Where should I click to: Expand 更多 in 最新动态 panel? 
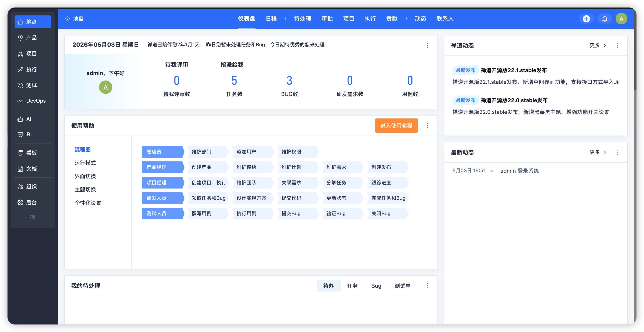click(598, 152)
